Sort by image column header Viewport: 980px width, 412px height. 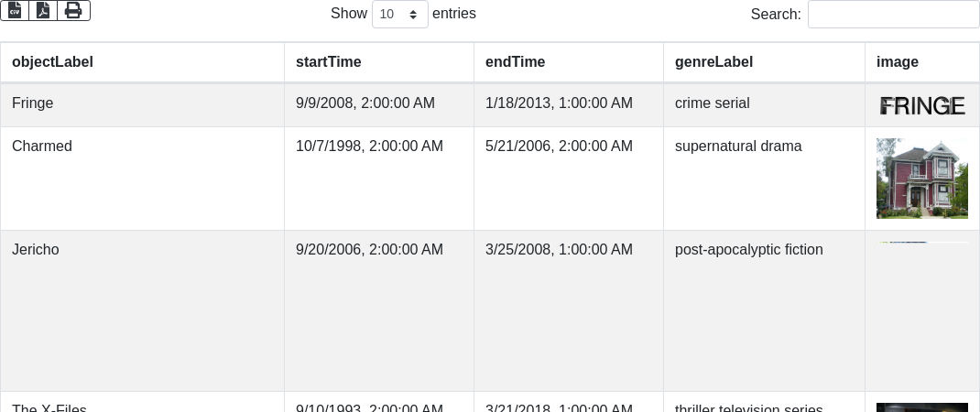click(x=897, y=62)
